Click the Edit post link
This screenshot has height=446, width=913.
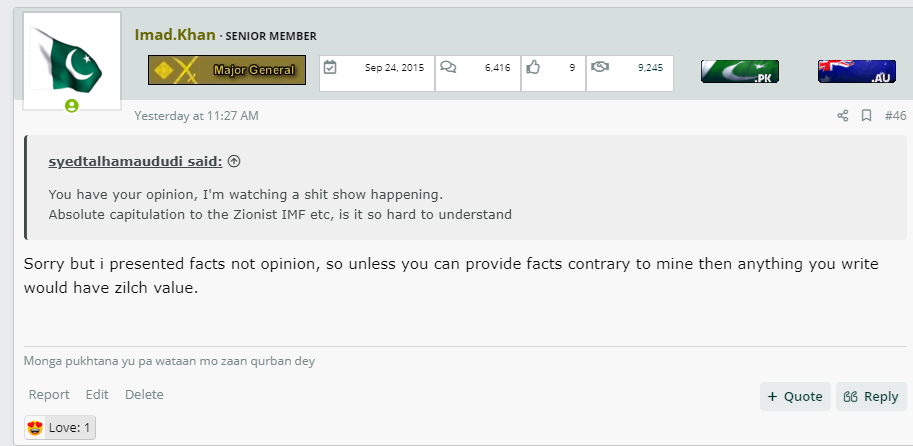97,395
